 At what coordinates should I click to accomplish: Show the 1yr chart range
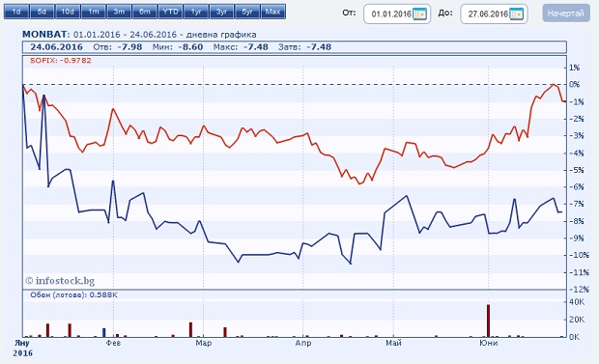click(196, 12)
